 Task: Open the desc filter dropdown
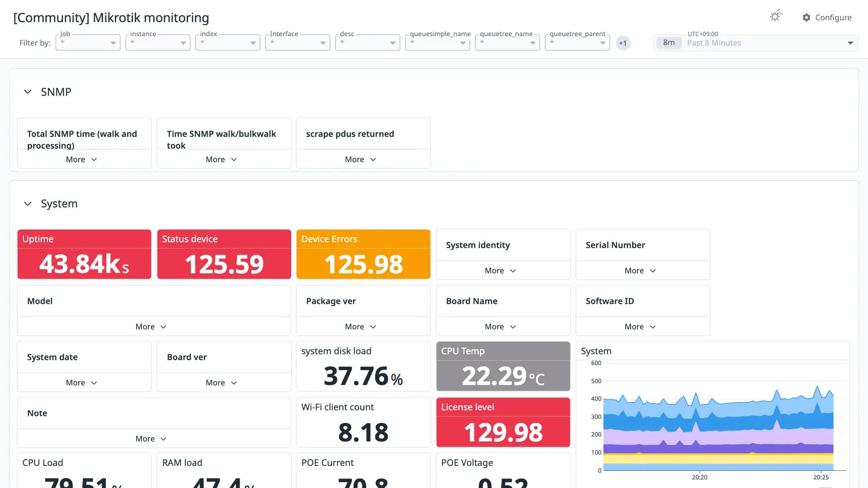point(368,42)
